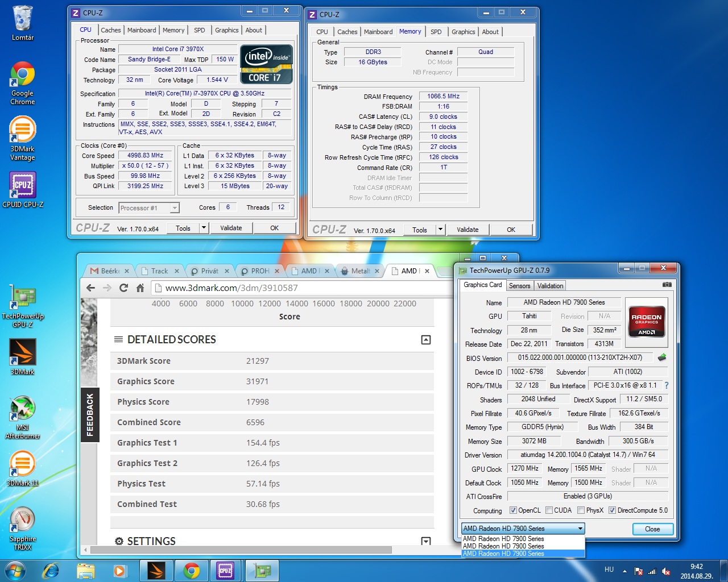Open Internet Explorer from the taskbar
This screenshot has width=728, height=582.
pos(51,570)
